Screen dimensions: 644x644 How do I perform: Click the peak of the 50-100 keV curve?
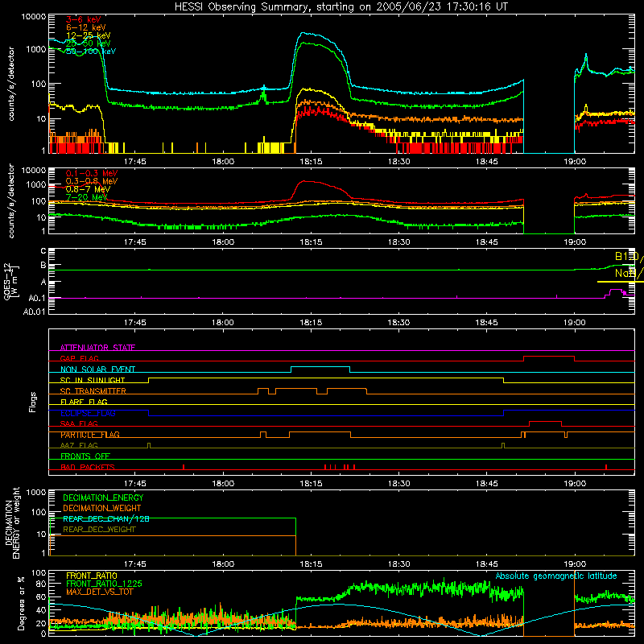[304, 33]
